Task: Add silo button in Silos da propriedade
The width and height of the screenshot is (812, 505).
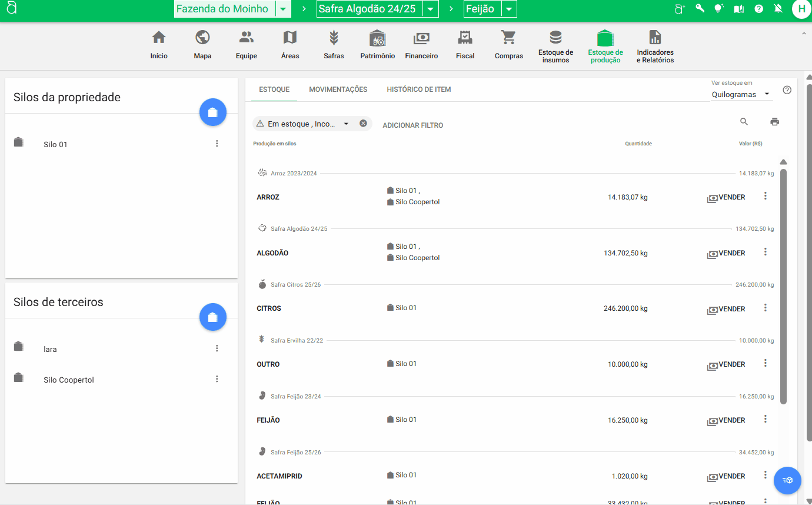Action: pyautogui.click(x=212, y=112)
